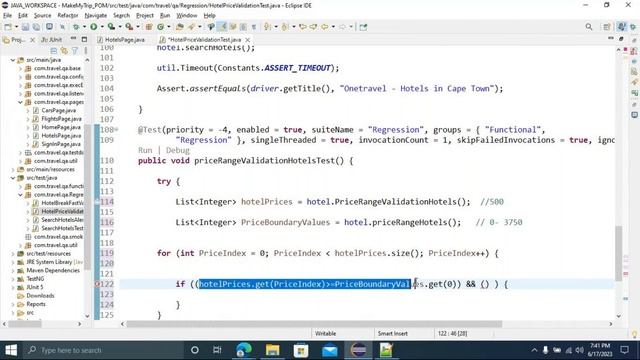640x360 pixels.
Task: Create a new Java package from toolbar
Action: (x=149, y=27)
